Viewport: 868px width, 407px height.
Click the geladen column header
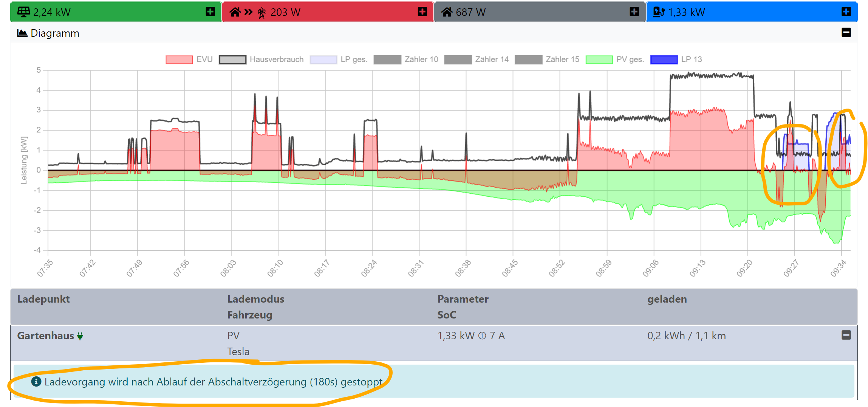pyautogui.click(x=667, y=299)
